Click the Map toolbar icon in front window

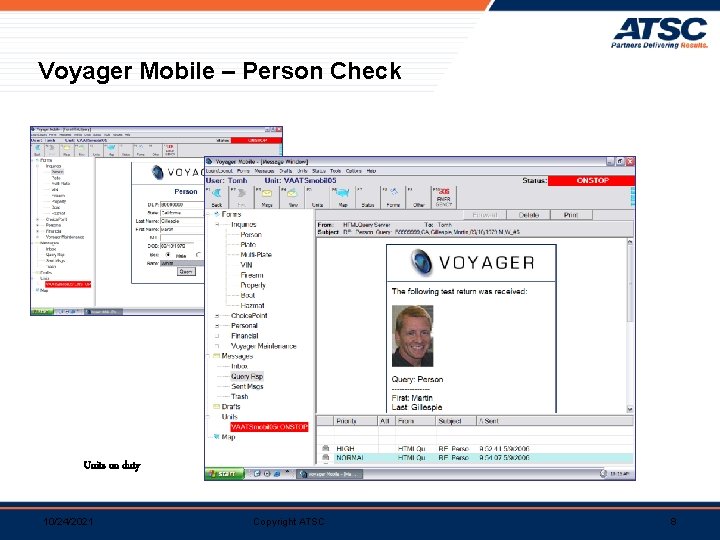(343, 197)
